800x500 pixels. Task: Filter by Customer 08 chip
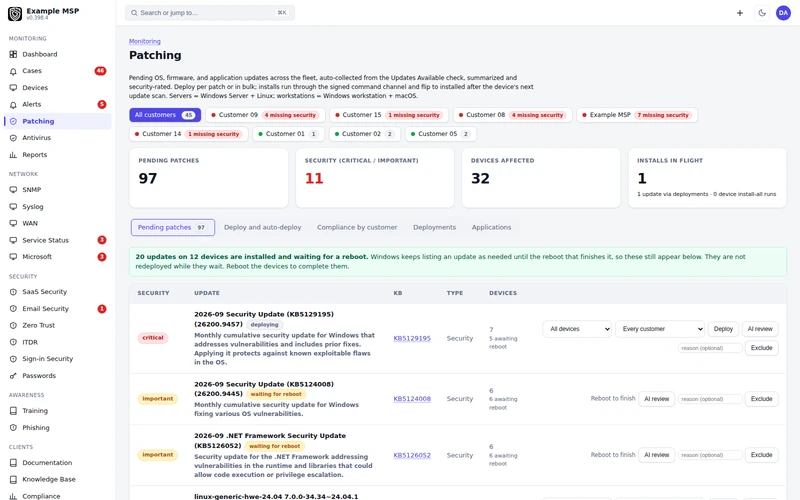click(x=512, y=115)
